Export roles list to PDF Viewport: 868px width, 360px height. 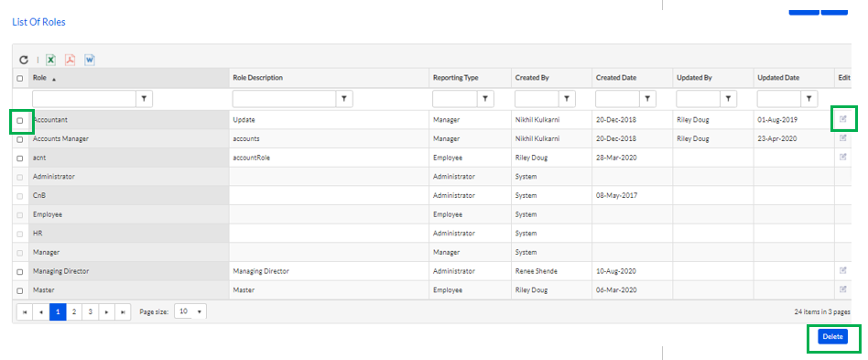pyautogui.click(x=70, y=60)
